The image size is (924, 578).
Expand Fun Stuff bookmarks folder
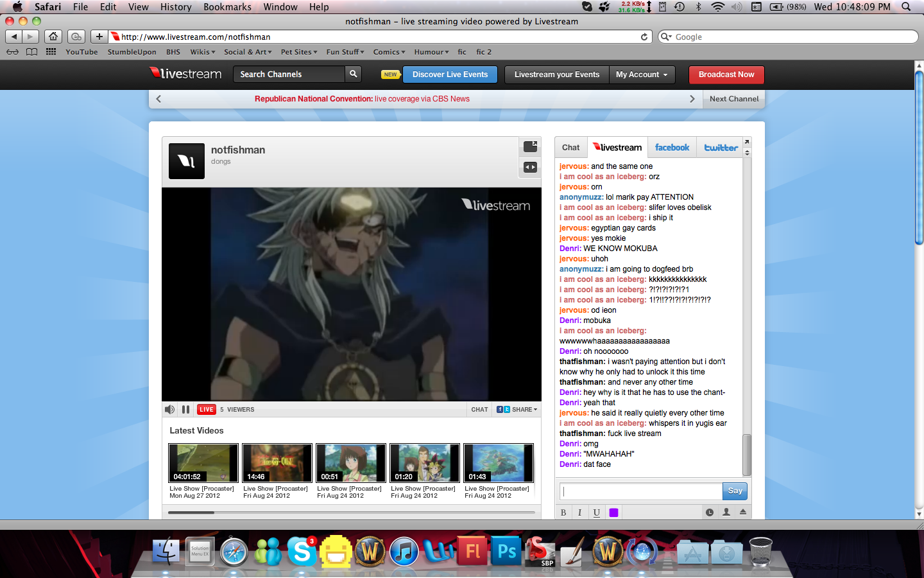[345, 52]
